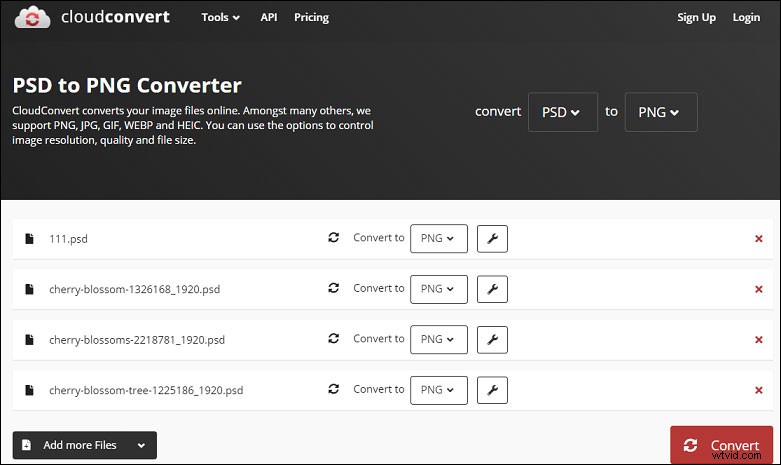Open wrench options for cherry-blossom-tree-1225186_1920.psd

click(x=492, y=390)
